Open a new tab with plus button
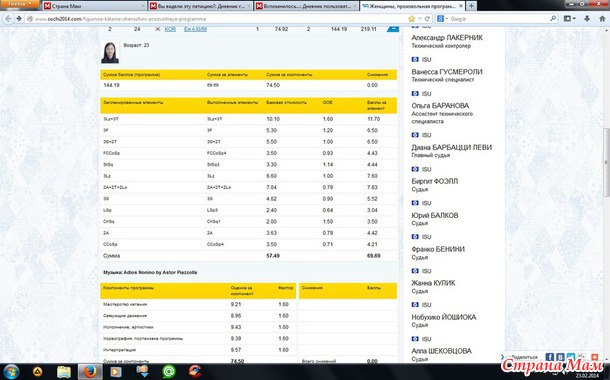The height and width of the screenshot is (380, 610). click(x=471, y=6)
